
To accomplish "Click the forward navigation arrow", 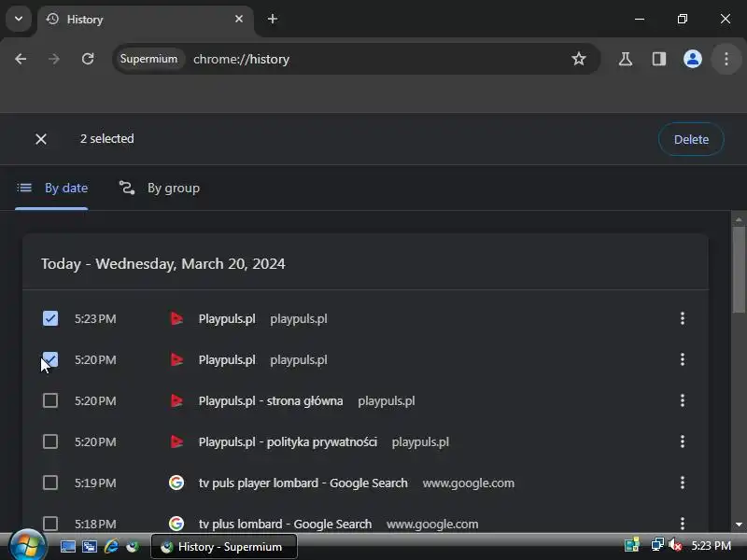I will [54, 59].
